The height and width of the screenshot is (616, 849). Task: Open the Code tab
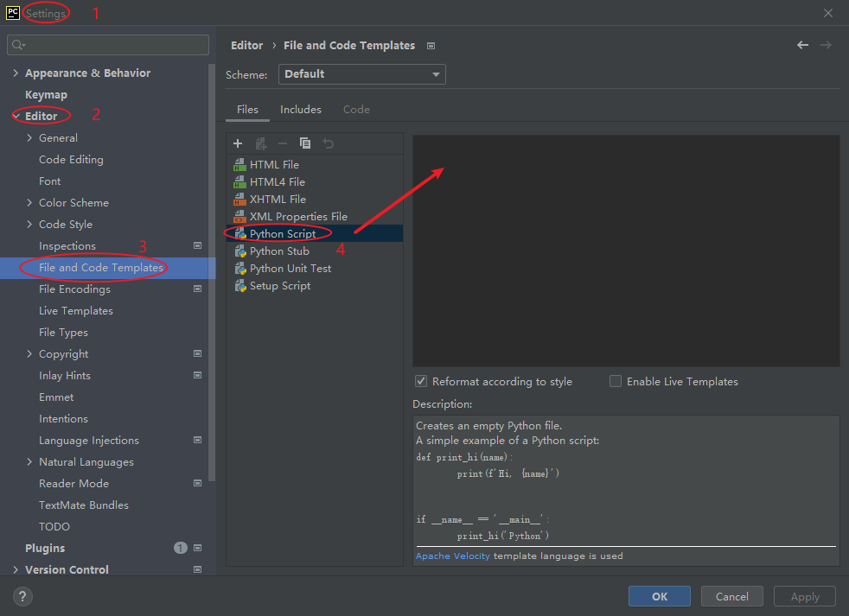[356, 110]
